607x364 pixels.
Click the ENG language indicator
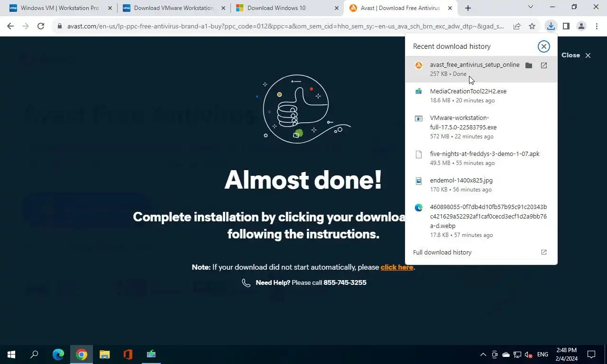pos(543,355)
